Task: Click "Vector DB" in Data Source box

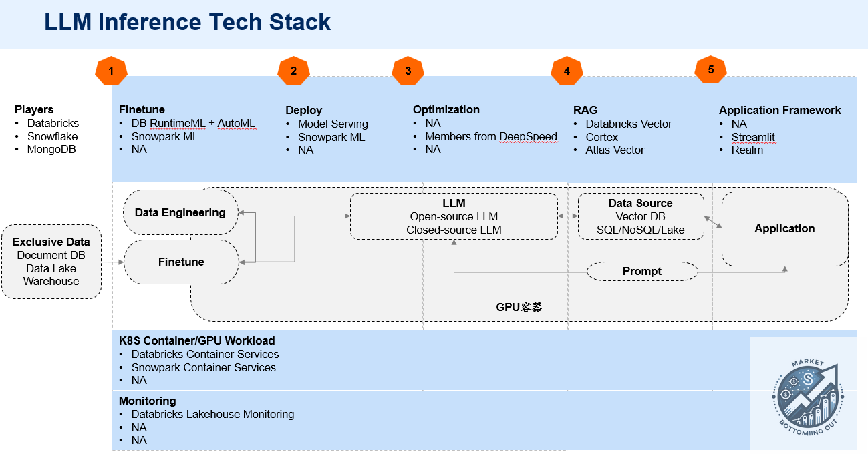Action: 640,217
